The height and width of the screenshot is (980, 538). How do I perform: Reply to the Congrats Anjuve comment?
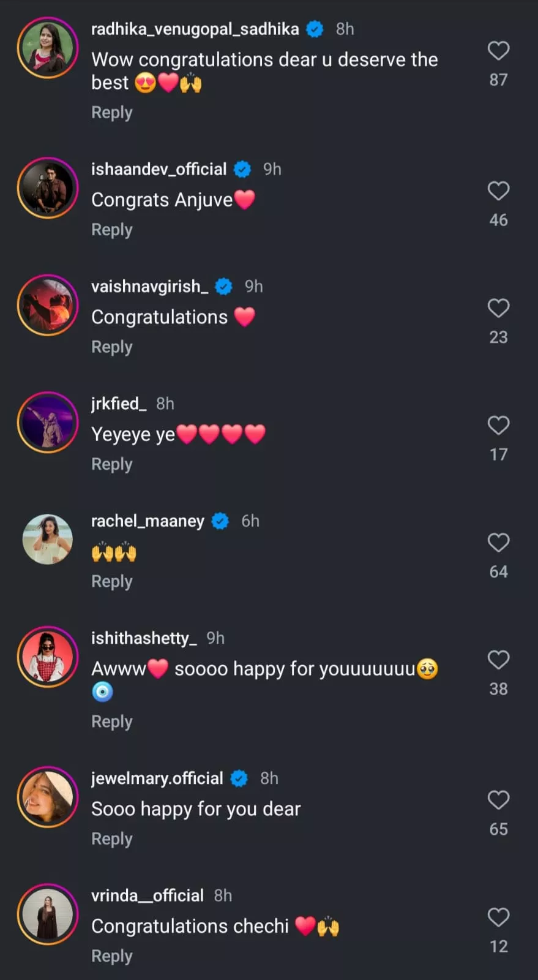pyautogui.click(x=111, y=230)
